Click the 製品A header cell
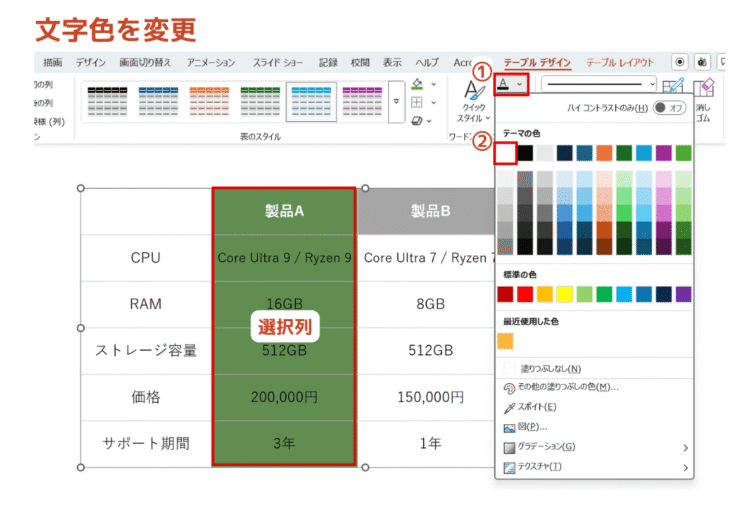The height and width of the screenshot is (505, 740). pos(284,211)
